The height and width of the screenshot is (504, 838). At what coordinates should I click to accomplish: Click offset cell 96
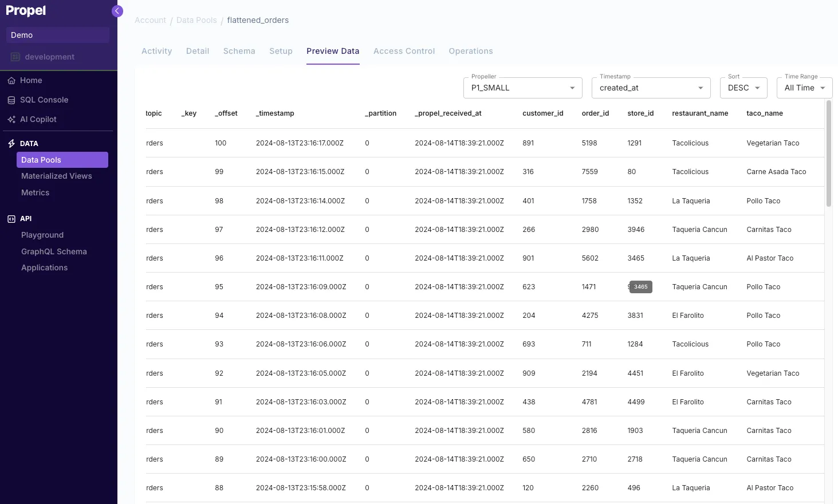tap(219, 258)
